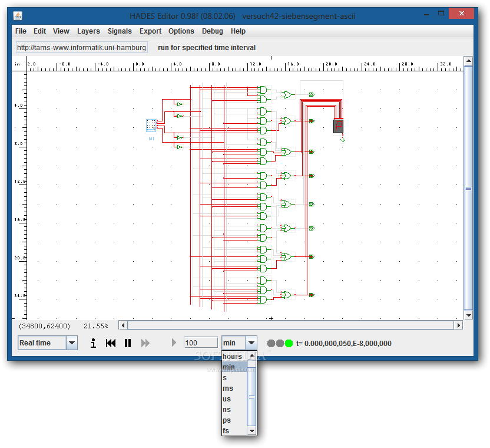Rewind simulation to start
The image size is (490, 448).
click(x=111, y=343)
